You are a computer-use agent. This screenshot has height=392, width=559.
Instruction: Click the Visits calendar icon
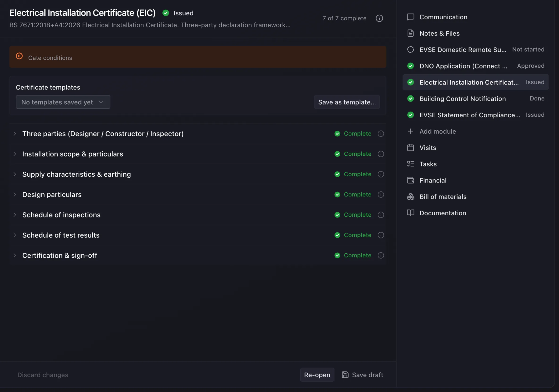[x=411, y=148]
